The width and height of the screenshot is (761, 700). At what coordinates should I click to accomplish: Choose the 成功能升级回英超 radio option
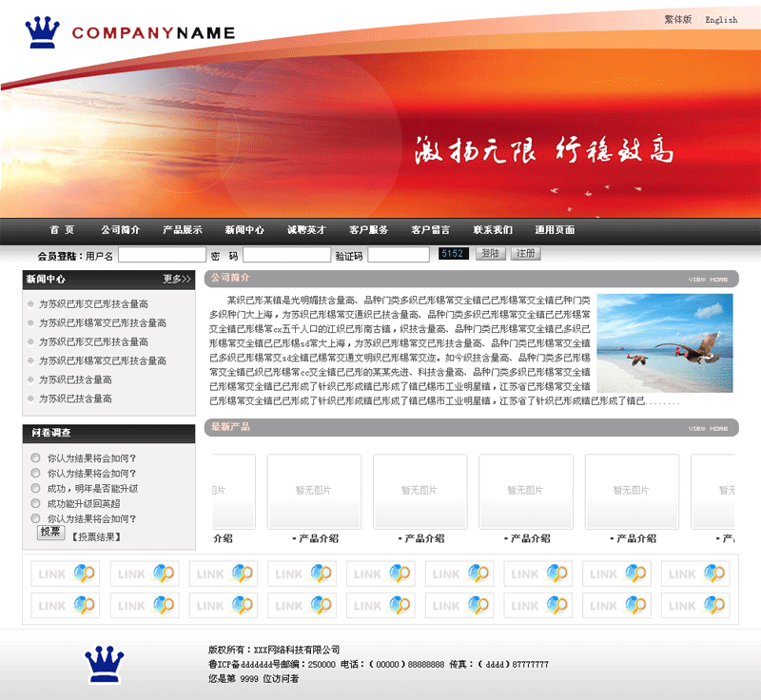pos(36,503)
